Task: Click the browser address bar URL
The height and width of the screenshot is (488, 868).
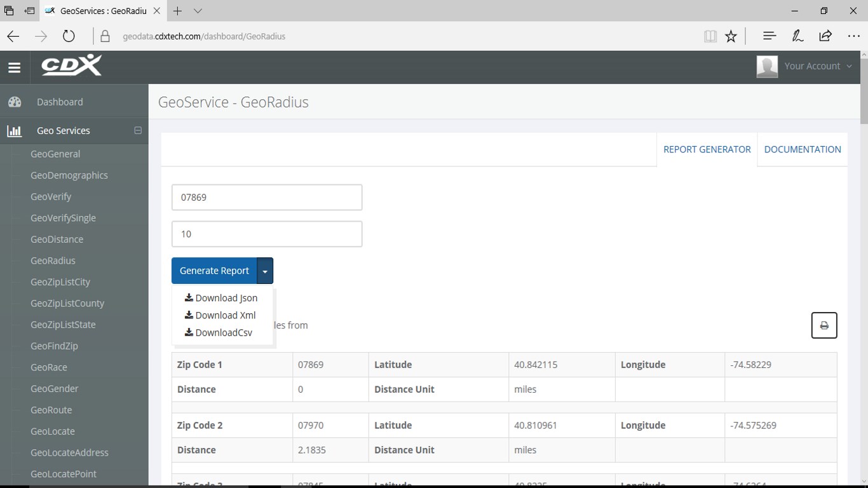Action: (204, 36)
